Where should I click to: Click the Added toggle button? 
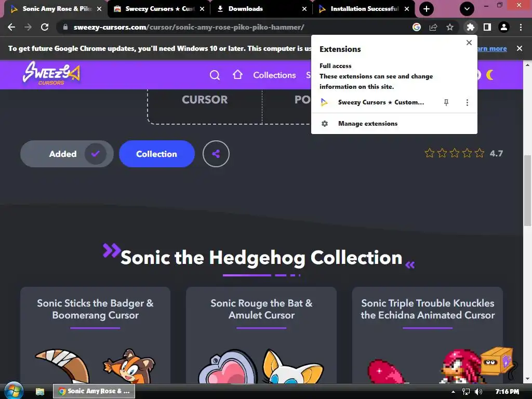coord(67,154)
